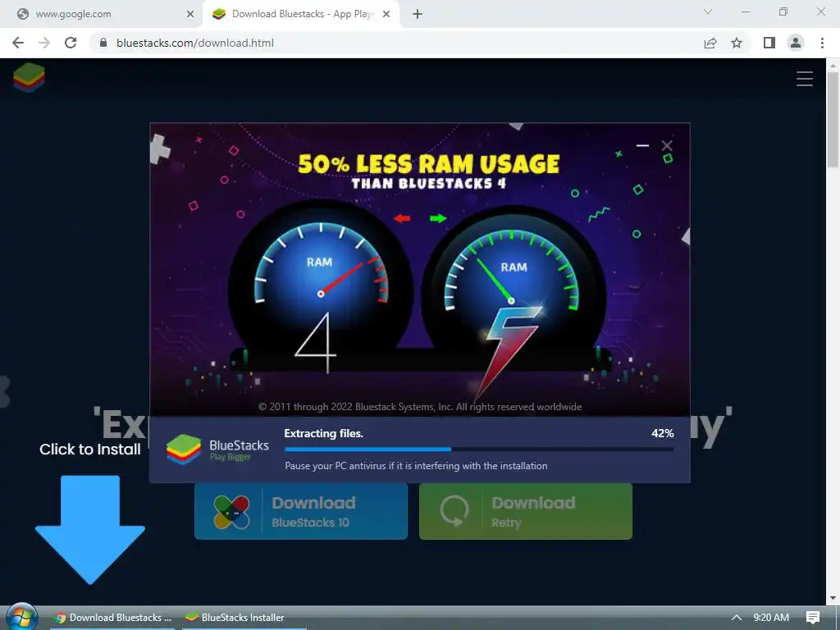
Task: Select the Download Bluestacks tab
Action: coord(300,15)
